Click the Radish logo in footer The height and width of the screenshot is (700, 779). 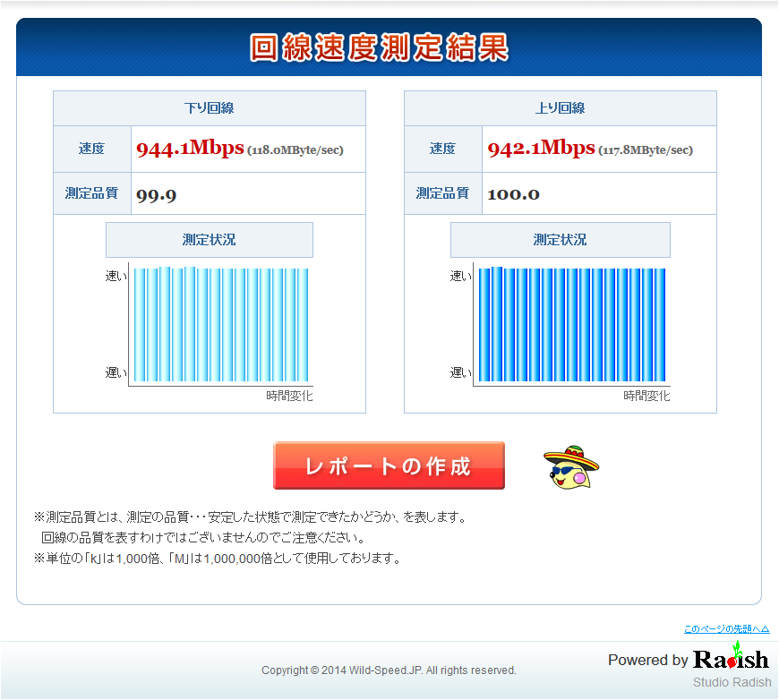pyautogui.click(x=731, y=660)
